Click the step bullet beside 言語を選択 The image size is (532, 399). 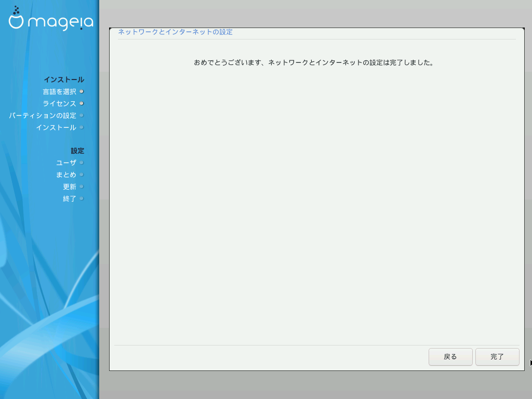pos(82,91)
